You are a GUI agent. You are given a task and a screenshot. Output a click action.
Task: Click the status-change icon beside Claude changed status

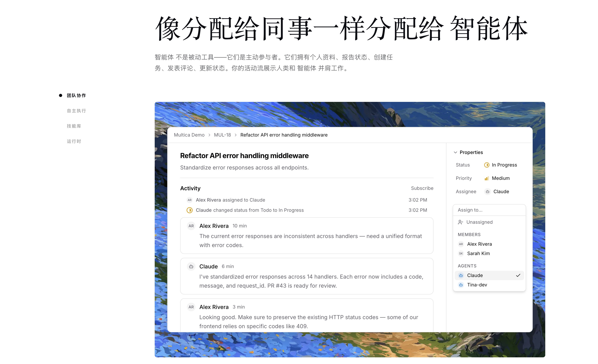coord(190,210)
